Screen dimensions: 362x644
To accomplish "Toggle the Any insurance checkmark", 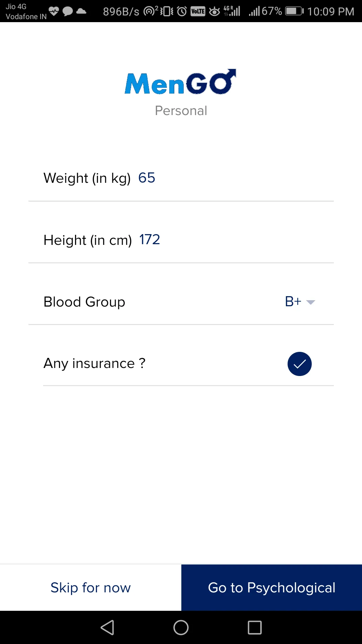I will coord(300,364).
